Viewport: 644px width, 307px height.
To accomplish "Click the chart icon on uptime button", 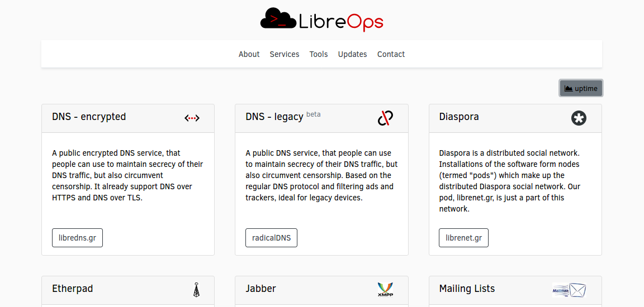I will (569, 89).
